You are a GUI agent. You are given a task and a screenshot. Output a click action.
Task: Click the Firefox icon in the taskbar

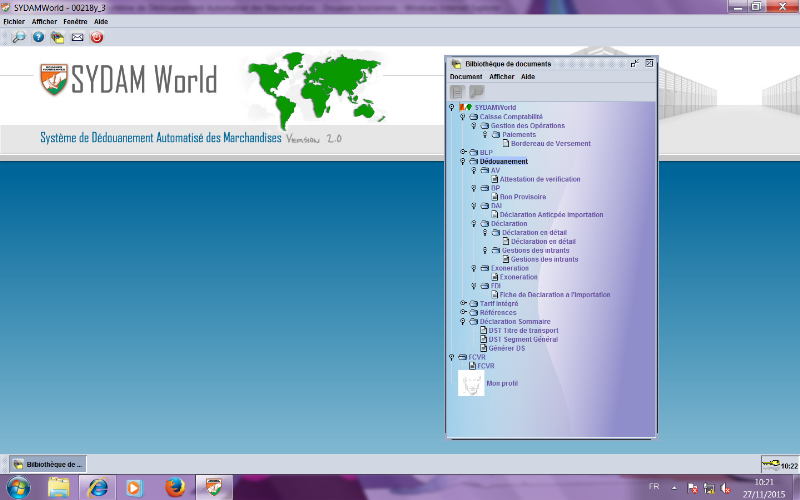[x=176, y=487]
